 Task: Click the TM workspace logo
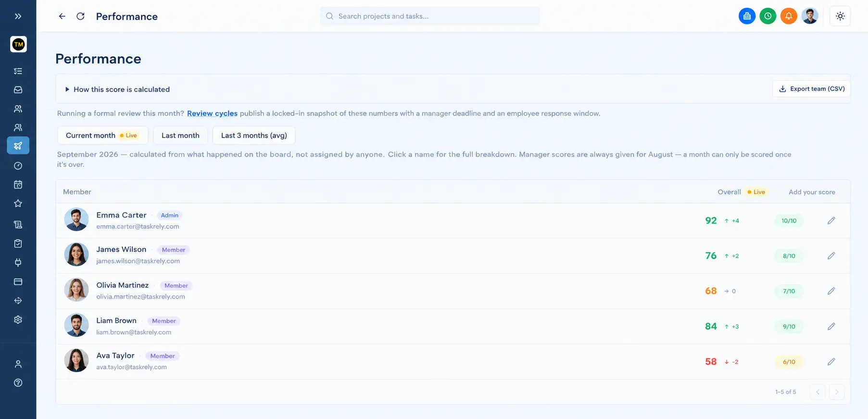(x=18, y=44)
